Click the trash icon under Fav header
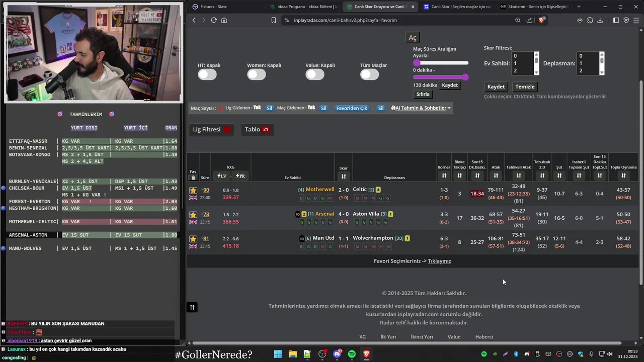This screenshot has height=362, width=644. pos(193,177)
